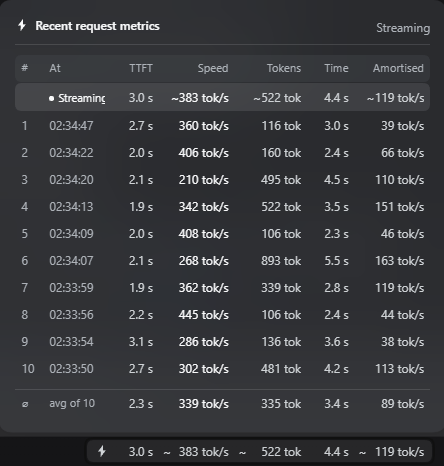Viewport: 444px width, 466px height.
Task: Select request row 3 at 02:34:20
Action: point(222,180)
